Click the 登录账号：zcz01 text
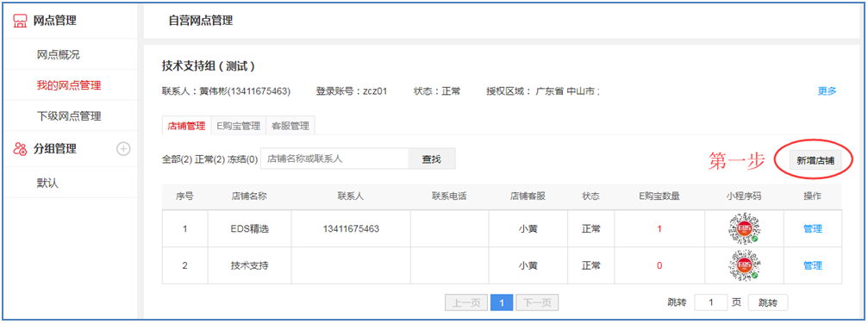Image resolution: width=868 pixels, height=324 pixels. click(x=352, y=91)
